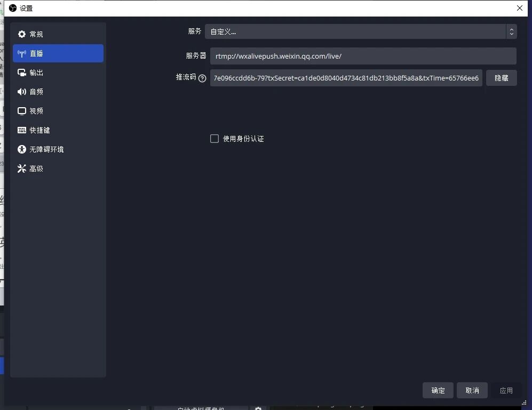Click the resize grip at dialog corner
The height and width of the screenshot is (410, 532).
[x=524, y=403]
